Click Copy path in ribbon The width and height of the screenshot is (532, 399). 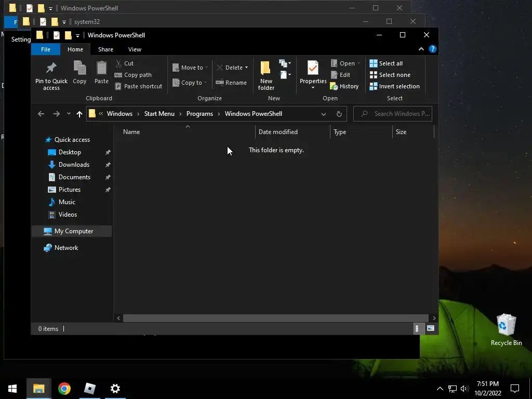(134, 75)
